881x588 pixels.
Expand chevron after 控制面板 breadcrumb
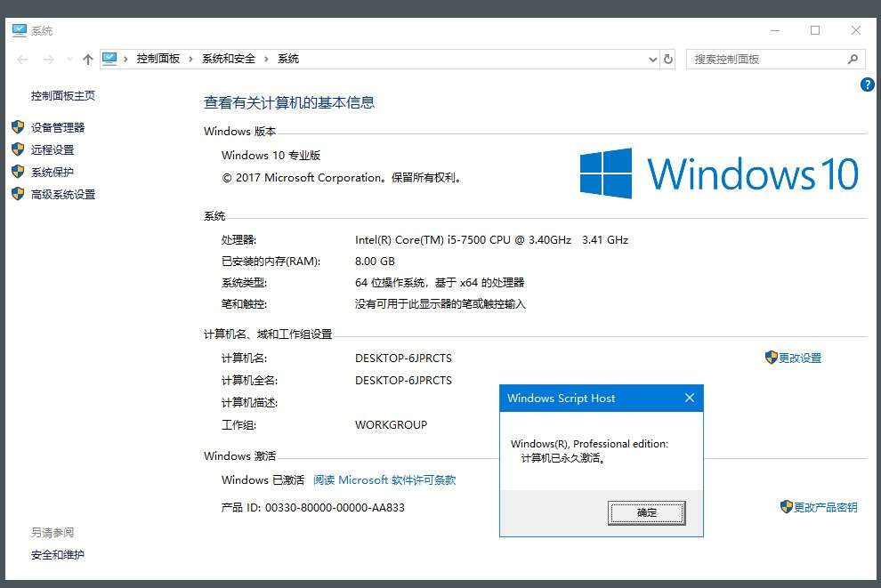[190, 59]
